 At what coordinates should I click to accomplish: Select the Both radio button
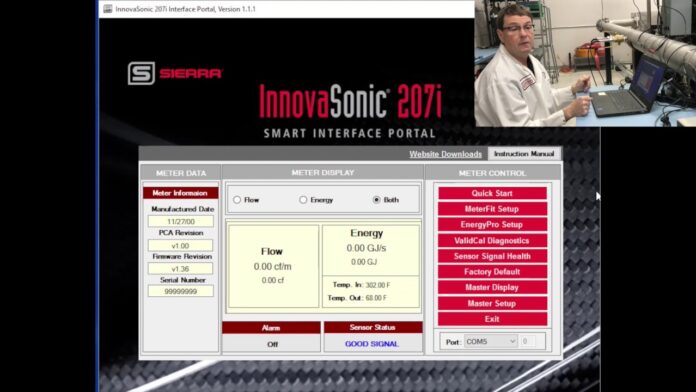[x=376, y=200]
